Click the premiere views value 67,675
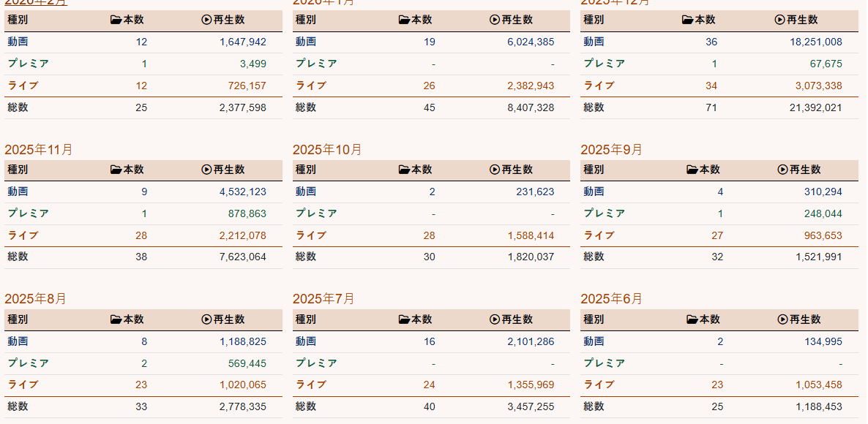868x424 pixels. coord(826,64)
